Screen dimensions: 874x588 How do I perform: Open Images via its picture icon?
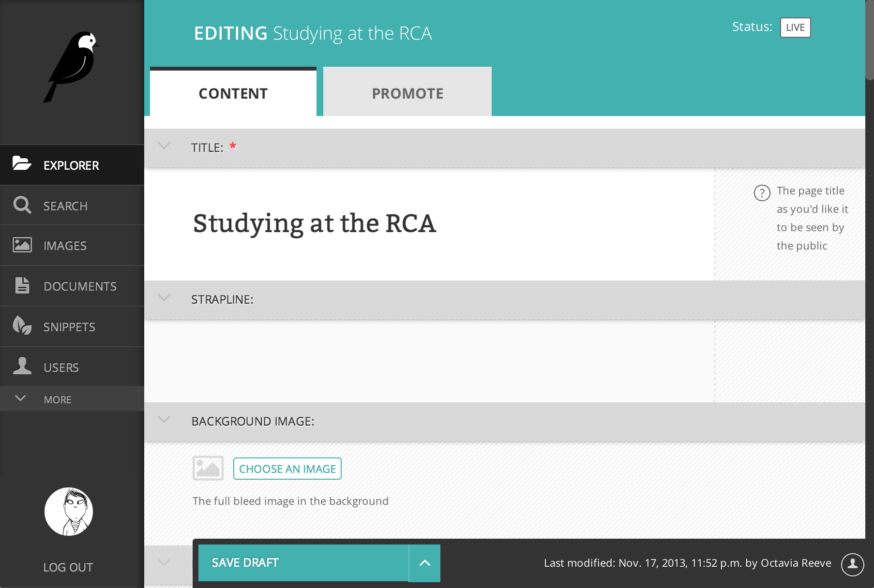click(22, 245)
